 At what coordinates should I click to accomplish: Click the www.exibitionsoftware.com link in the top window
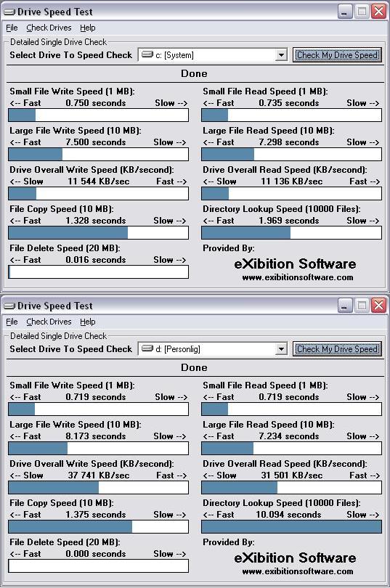[297, 277]
